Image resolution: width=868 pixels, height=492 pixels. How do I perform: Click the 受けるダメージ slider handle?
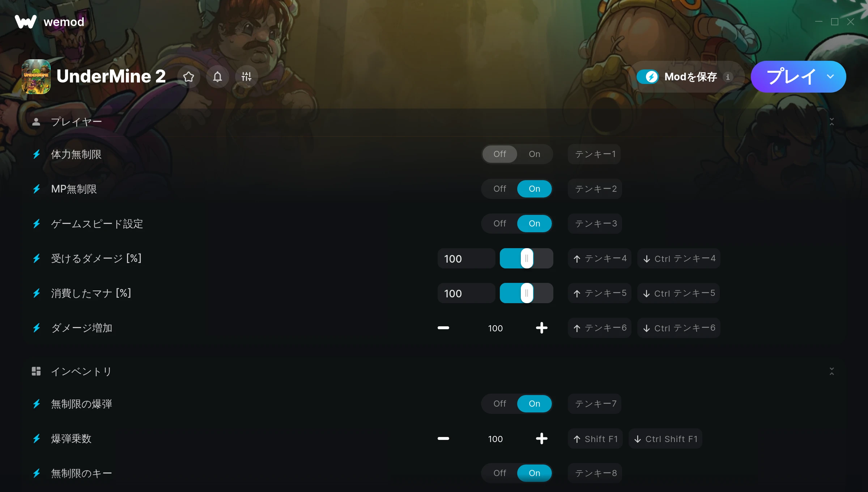point(527,258)
